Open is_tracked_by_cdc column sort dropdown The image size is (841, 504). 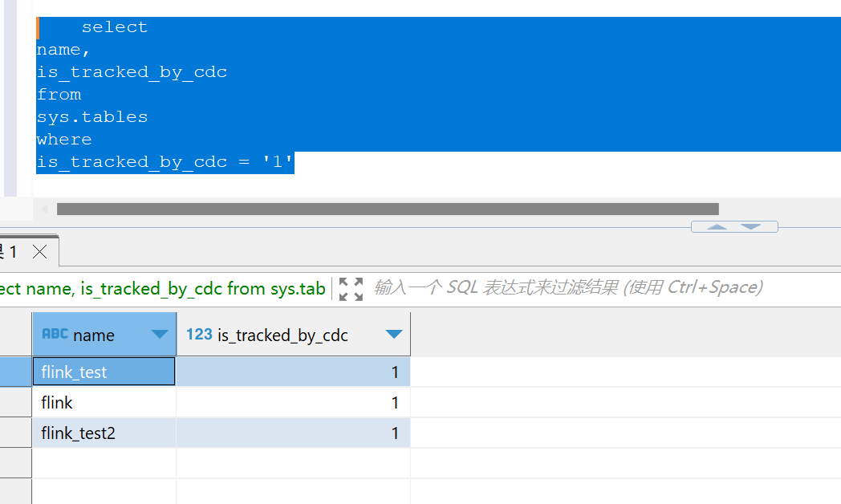point(394,335)
